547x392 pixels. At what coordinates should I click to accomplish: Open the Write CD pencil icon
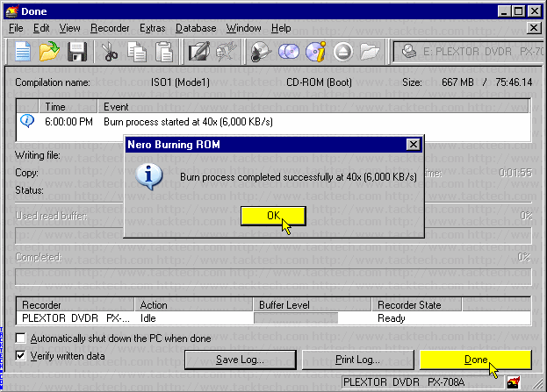[198, 52]
